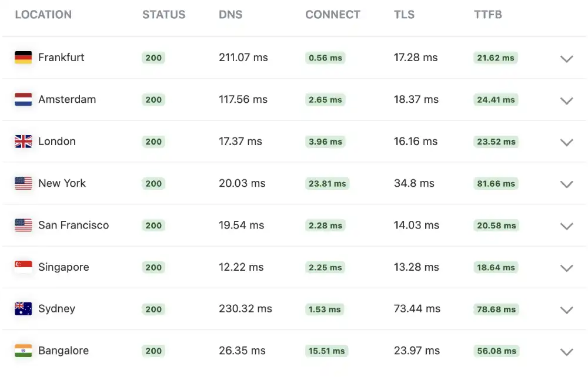Expand the Frankfurt result row
Image resolution: width=588 pixels, height=377 pixels.
(x=566, y=59)
